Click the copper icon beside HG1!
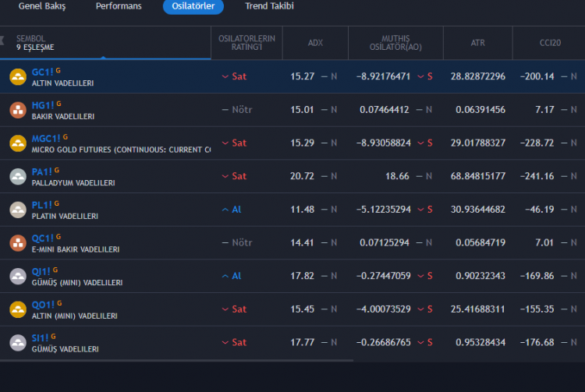 (17, 110)
